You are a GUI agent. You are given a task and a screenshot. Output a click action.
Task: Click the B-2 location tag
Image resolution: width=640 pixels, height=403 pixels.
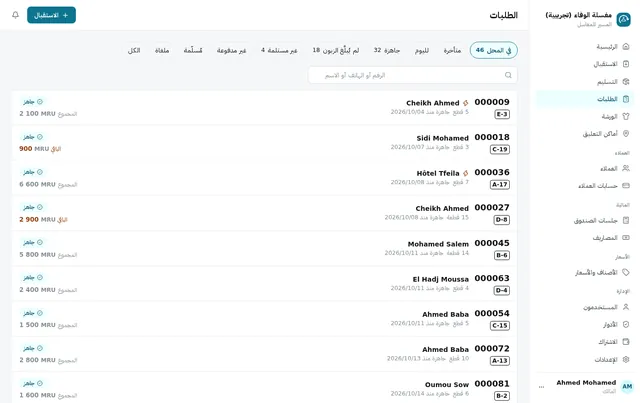click(x=501, y=396)
